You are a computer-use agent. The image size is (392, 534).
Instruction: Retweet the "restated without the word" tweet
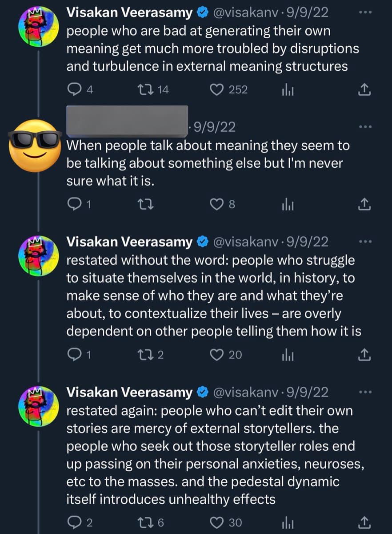(x=145, y=355)
